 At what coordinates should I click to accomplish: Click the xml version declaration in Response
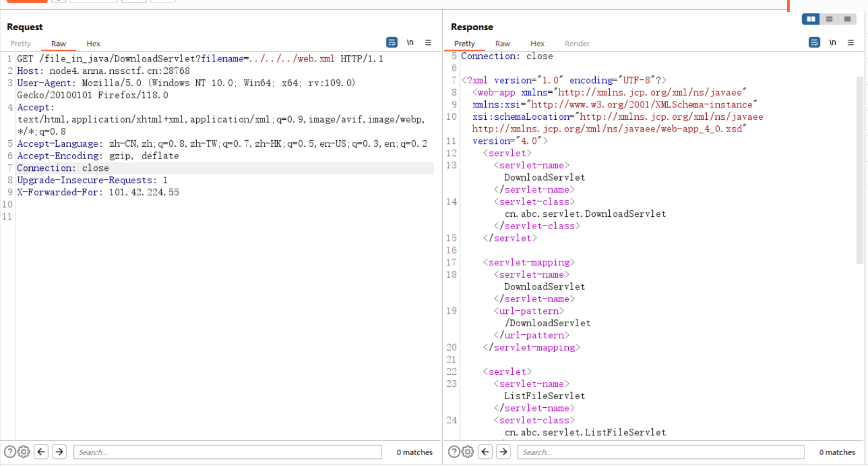[x=564, y=80]
